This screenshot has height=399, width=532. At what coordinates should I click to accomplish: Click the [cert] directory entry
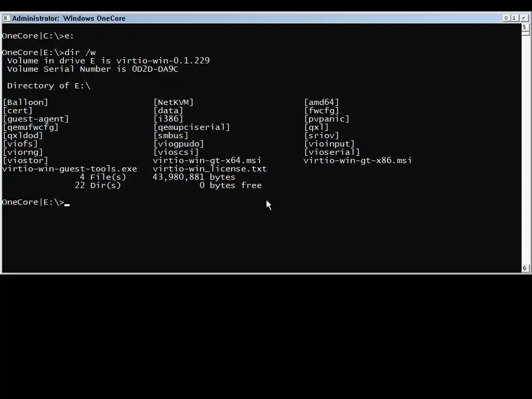(18, 111)
